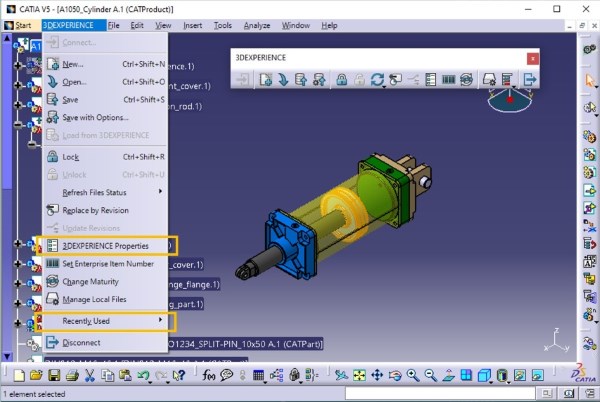This screenshot has height=402, width=600.
Task: Click Refresh Files Status icon in floating toolbar
Action: pos(377,80)
